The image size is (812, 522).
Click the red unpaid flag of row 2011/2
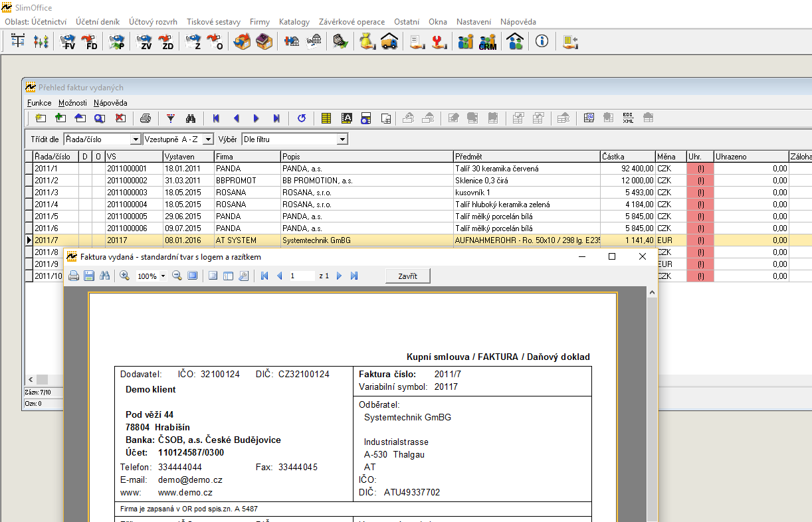click(x=700, y=181)
